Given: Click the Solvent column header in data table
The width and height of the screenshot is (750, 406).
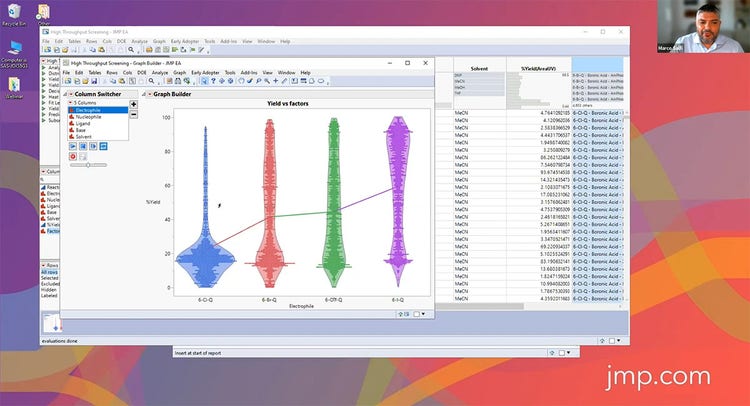Looking at the screenshot, I should coord(479,68).
